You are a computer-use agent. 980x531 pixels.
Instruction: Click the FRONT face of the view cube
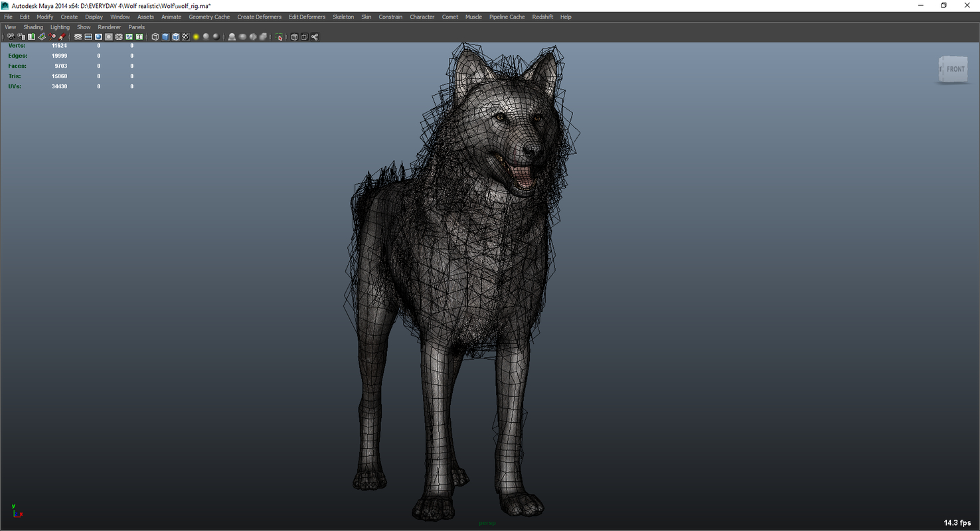tap(955, 68)
